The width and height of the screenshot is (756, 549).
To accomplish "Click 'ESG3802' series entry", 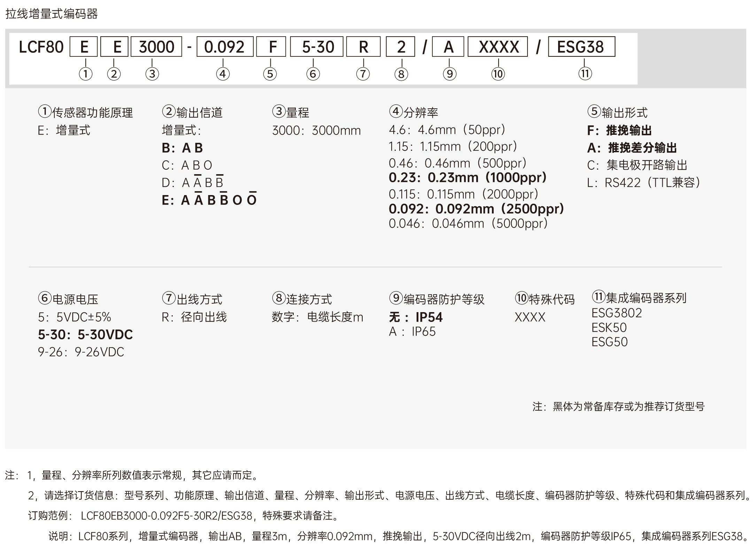I will pyautogui.click(x=617, y=313).
